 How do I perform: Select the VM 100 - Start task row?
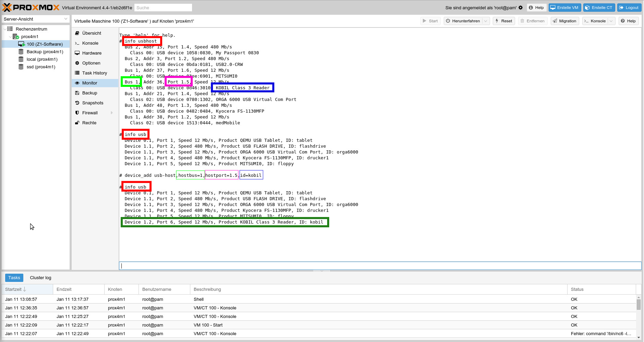[319, 325]
